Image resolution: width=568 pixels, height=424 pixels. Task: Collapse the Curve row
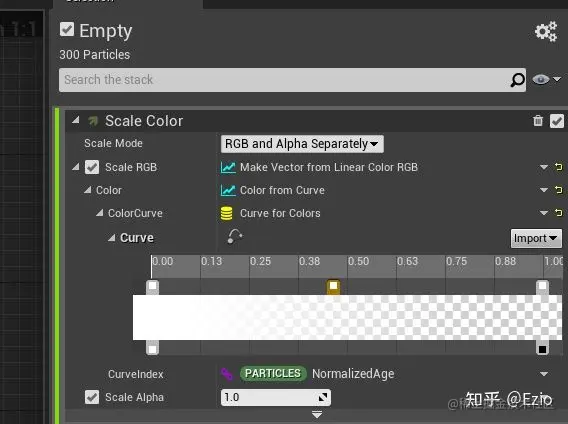(112, 238)
